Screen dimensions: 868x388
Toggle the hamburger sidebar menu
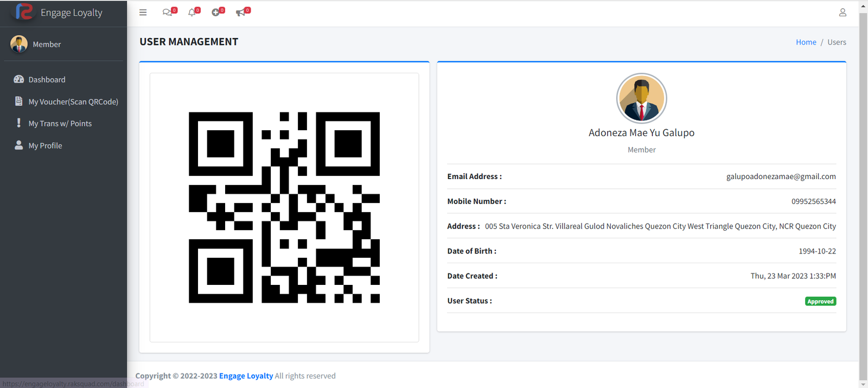click(143, 12)
